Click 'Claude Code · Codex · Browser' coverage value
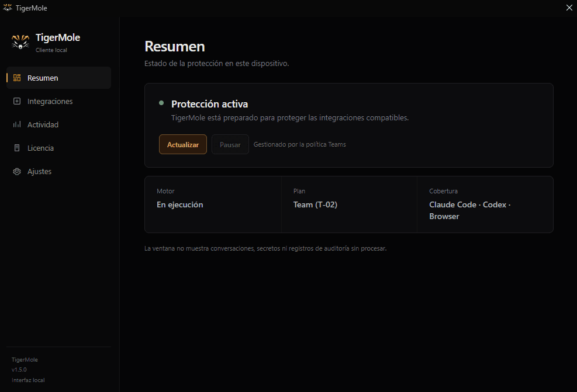577x392 pixels. tap(470, 210)
